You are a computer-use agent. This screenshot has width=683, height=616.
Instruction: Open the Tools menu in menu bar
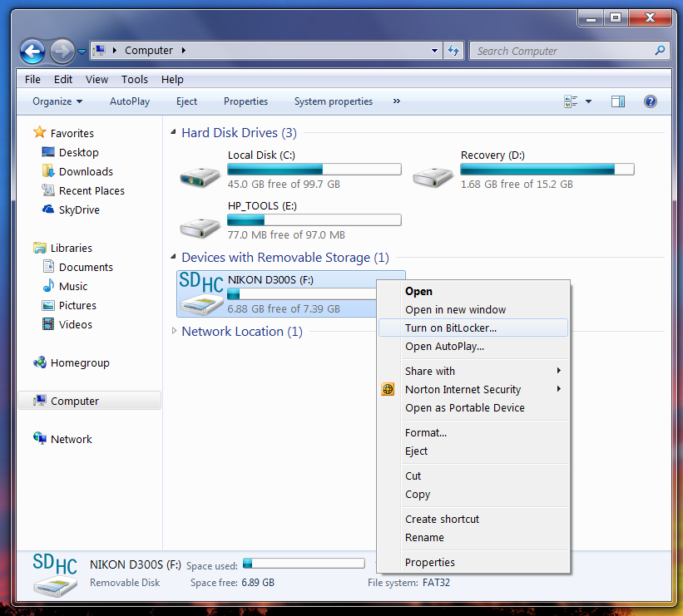134,80
